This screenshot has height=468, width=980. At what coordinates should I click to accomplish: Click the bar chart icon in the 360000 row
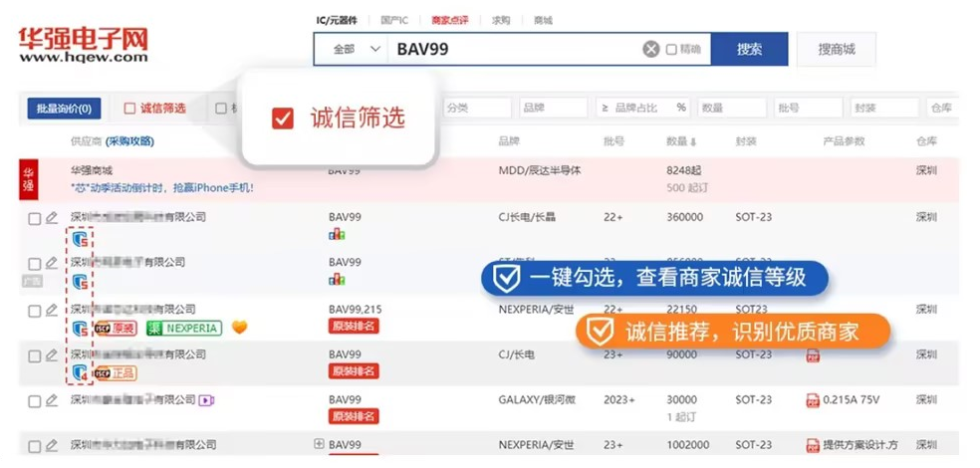[x=337, y=234]
